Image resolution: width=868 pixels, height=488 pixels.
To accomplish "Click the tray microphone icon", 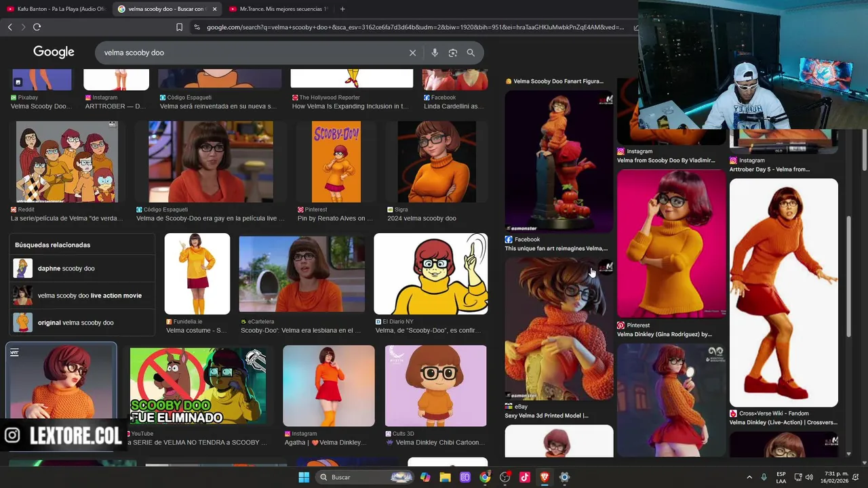I will point(764,477).
